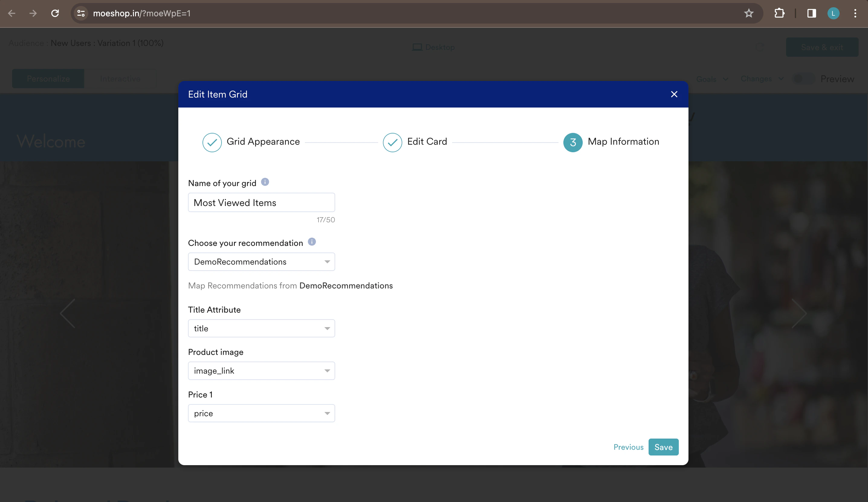Click the Save button in the dialog
Image resolution: width=868 pixels, height=502 pixels.
663,447
